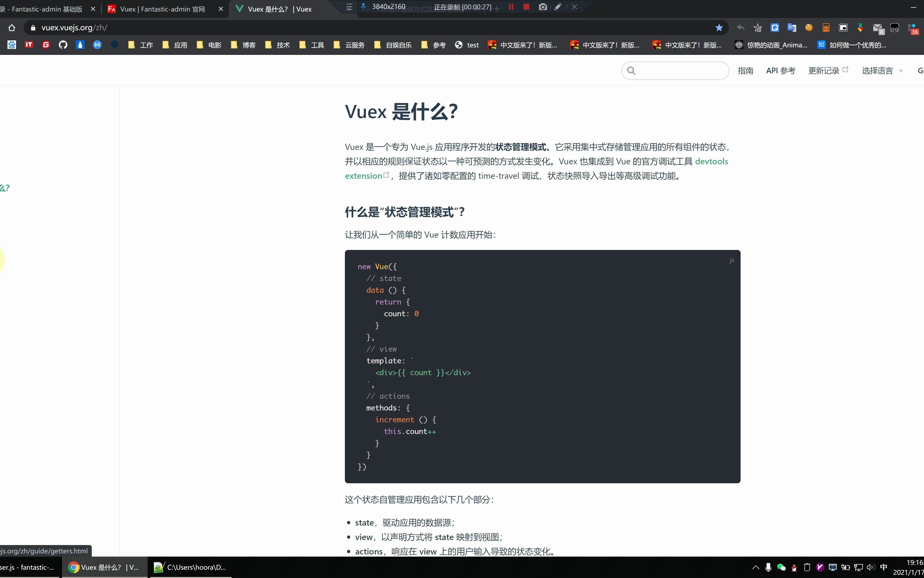924x578 pixels.
Task: Close the recorder toolbar
Action: pos(575,6)
